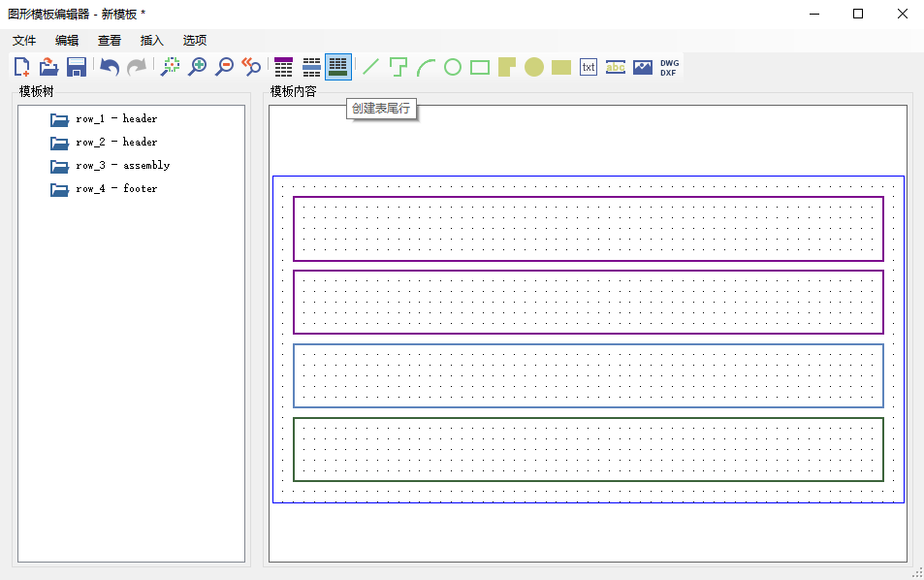Viewport: 924px width, 580px height.
Task: Click the green footer row in the canvas
Action: click(589, 450)
